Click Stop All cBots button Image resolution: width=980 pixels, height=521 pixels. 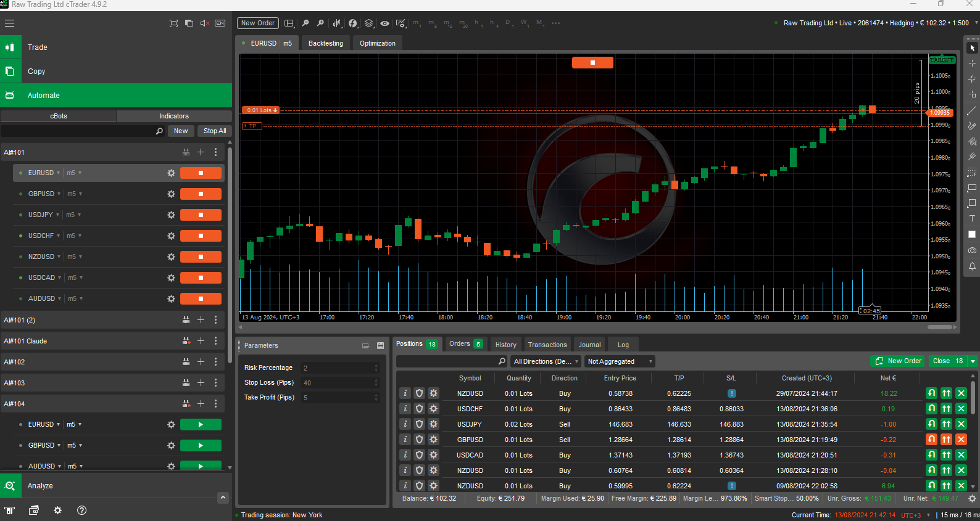tap(215, 131)
